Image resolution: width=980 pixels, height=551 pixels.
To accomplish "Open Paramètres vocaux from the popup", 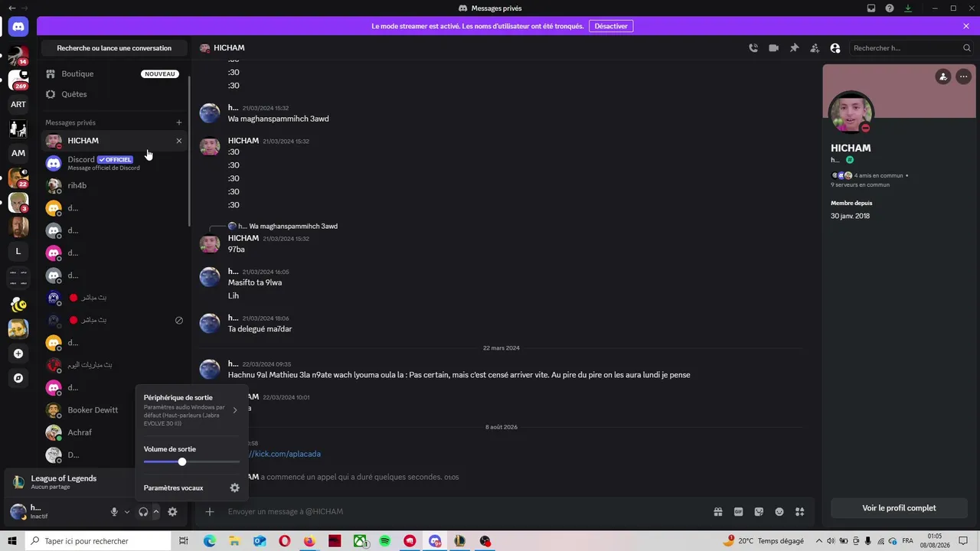I will (191, 488).
